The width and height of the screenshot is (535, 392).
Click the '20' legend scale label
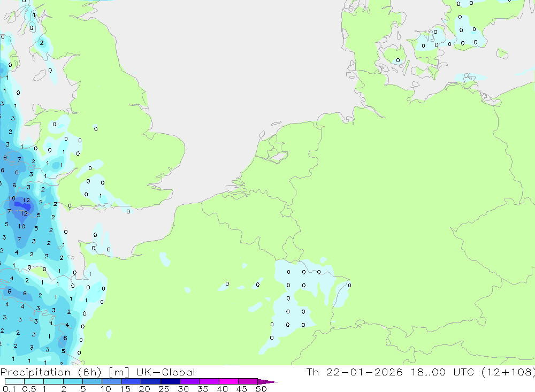tap(144, 389)
